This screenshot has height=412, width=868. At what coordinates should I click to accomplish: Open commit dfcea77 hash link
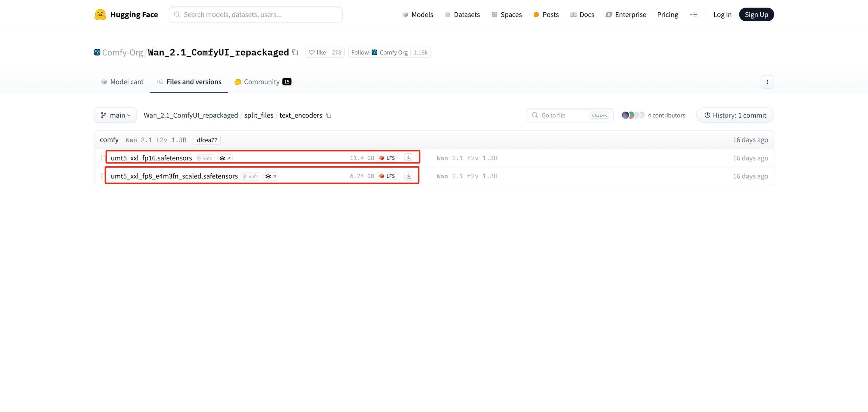point(207,140)
